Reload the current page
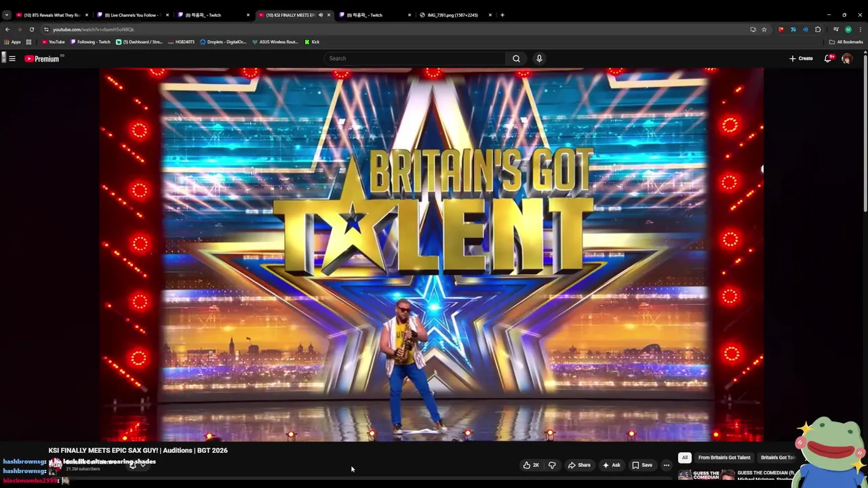This screenshot has width=868, height=488. tap(31, 29)
